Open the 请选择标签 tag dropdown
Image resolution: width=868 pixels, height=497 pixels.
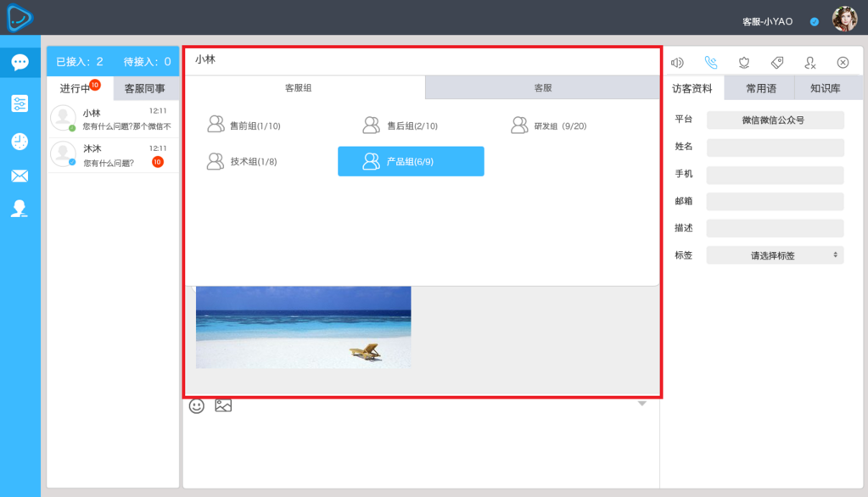point(775,255)
